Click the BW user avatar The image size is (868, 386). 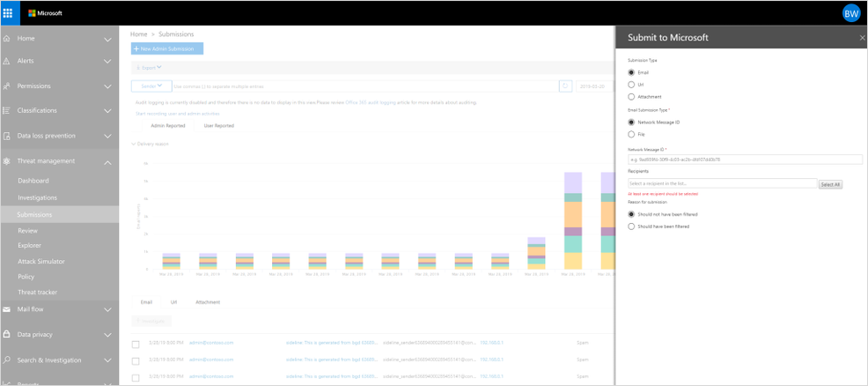click(850, 13)
